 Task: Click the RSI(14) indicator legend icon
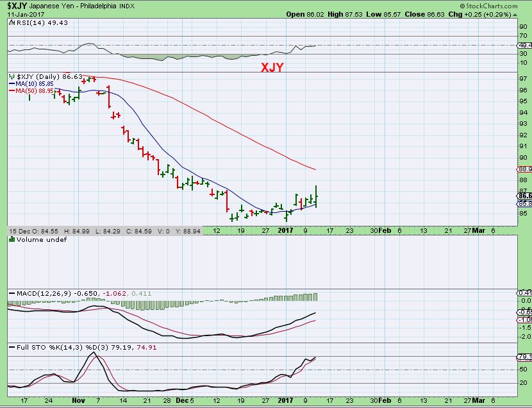pyautogui.click(x=11, y=23)
